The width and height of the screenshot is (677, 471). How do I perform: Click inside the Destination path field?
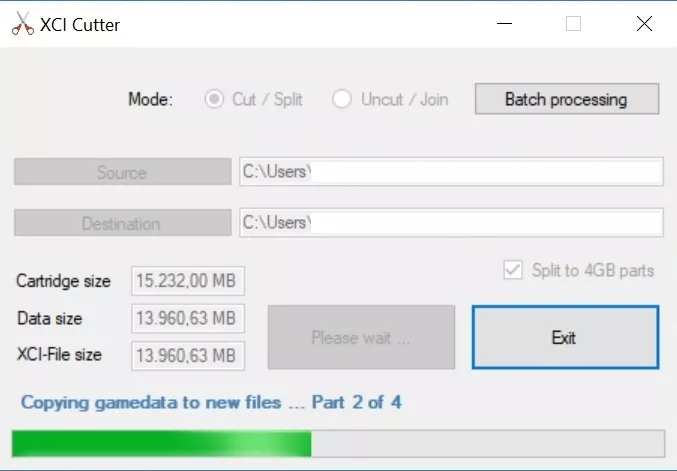pos(450,222)
